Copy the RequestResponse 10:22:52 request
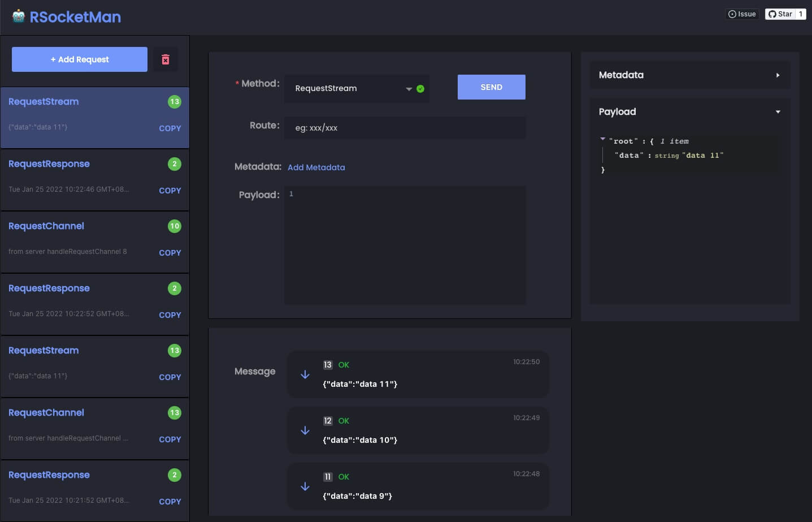812x522 pixels. (x=170, y=316)
